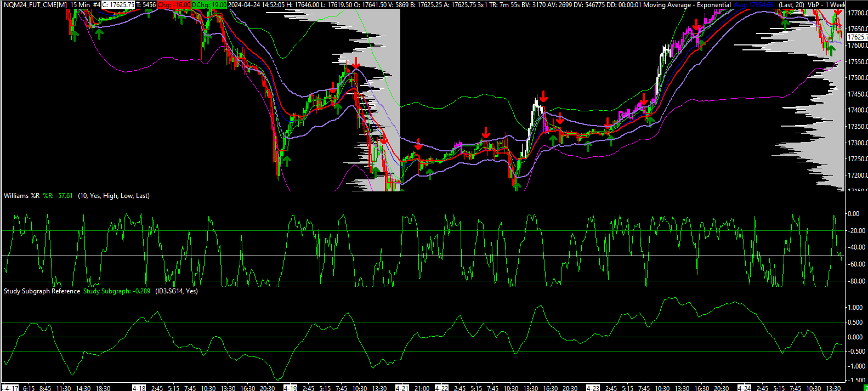
Task: Click the %R: -57.61 reading
Action: click(58, 196)
